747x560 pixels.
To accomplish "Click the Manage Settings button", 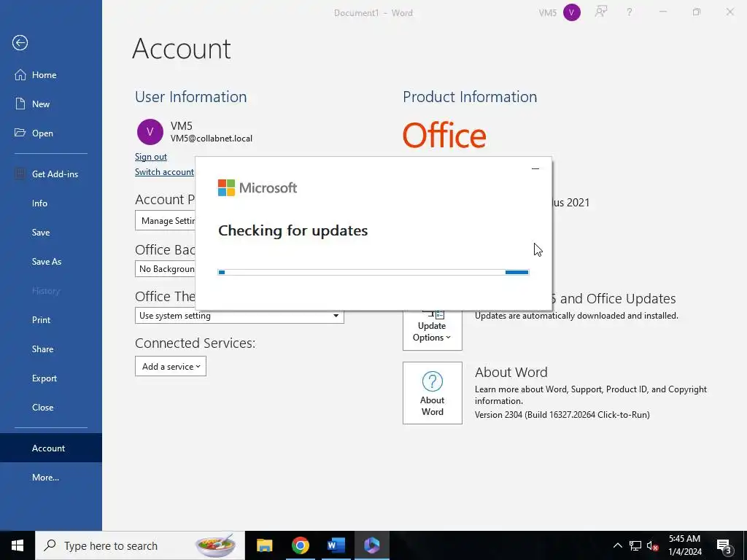I will point(166,221).
